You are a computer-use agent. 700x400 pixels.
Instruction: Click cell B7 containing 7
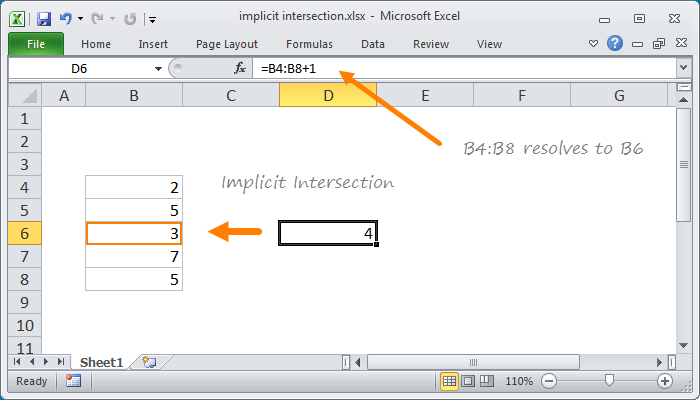click(134, 257)
